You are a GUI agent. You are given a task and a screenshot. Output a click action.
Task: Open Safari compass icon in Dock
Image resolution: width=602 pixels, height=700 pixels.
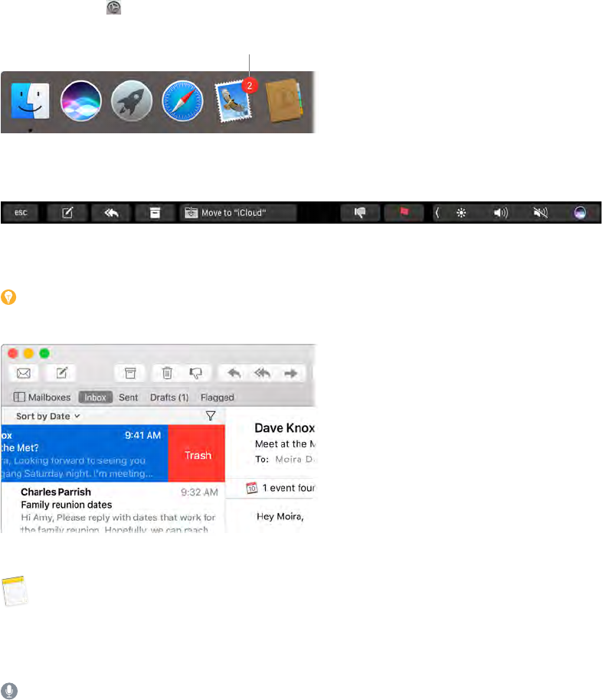[x=182, y=101]
